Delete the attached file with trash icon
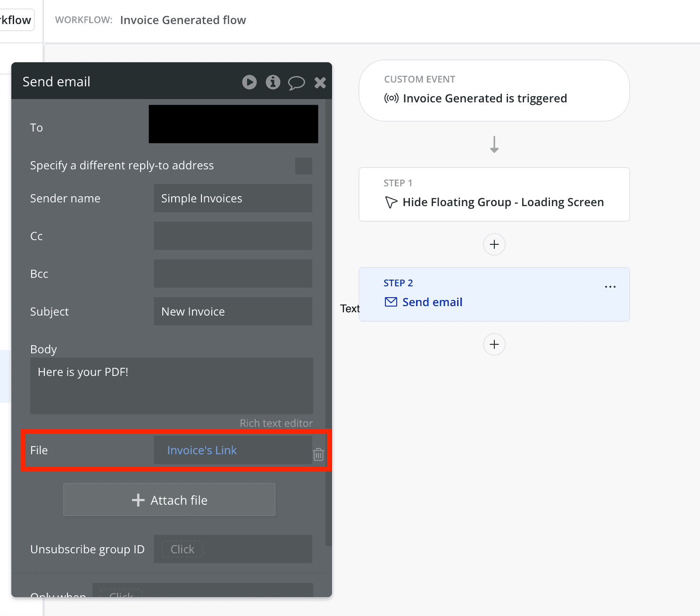 point(318,455)
